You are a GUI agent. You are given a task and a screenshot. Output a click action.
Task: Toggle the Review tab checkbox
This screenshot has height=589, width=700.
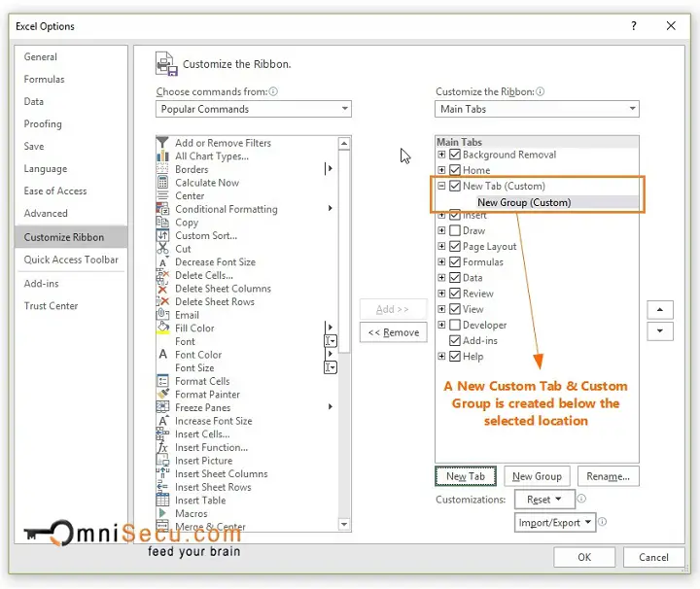pos(454,294)
